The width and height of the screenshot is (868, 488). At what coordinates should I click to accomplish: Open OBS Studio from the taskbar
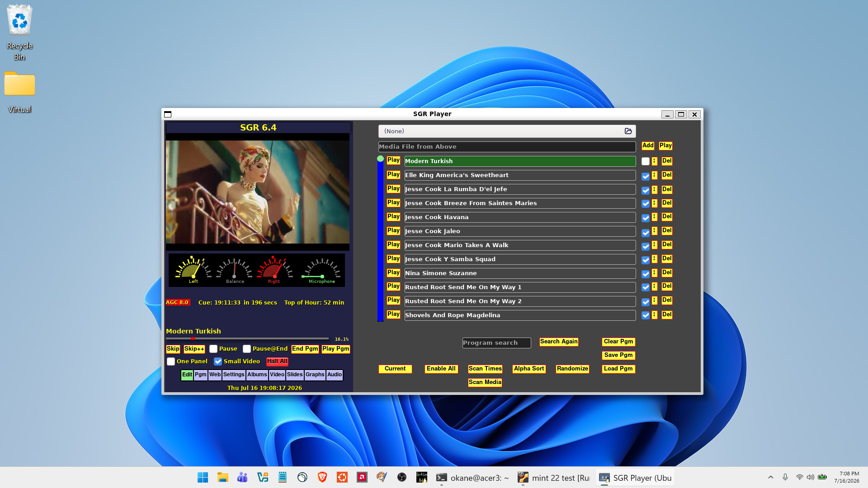point(402,478)
